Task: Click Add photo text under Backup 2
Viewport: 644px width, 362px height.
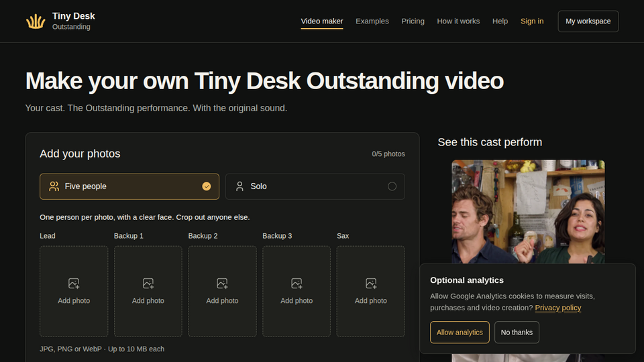Action: point(222,301)
